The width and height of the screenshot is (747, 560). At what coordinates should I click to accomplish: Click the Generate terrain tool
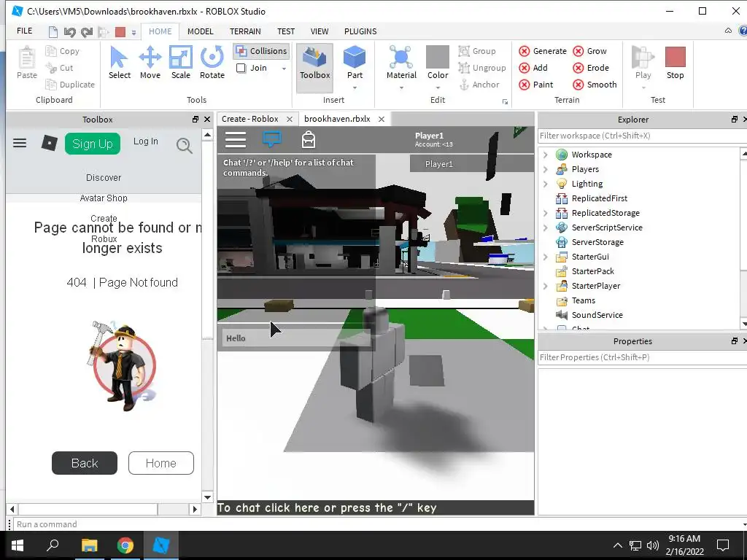543,51
